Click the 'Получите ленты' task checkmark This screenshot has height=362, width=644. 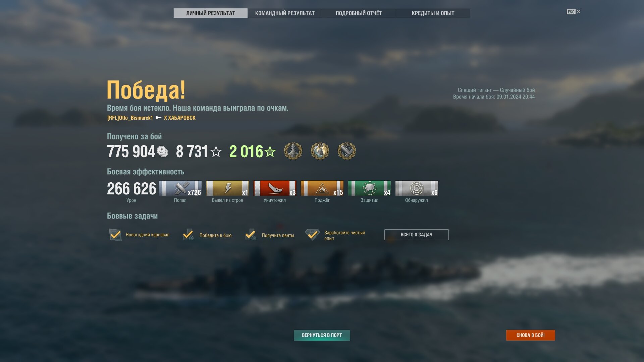click(x=251, y=235)
